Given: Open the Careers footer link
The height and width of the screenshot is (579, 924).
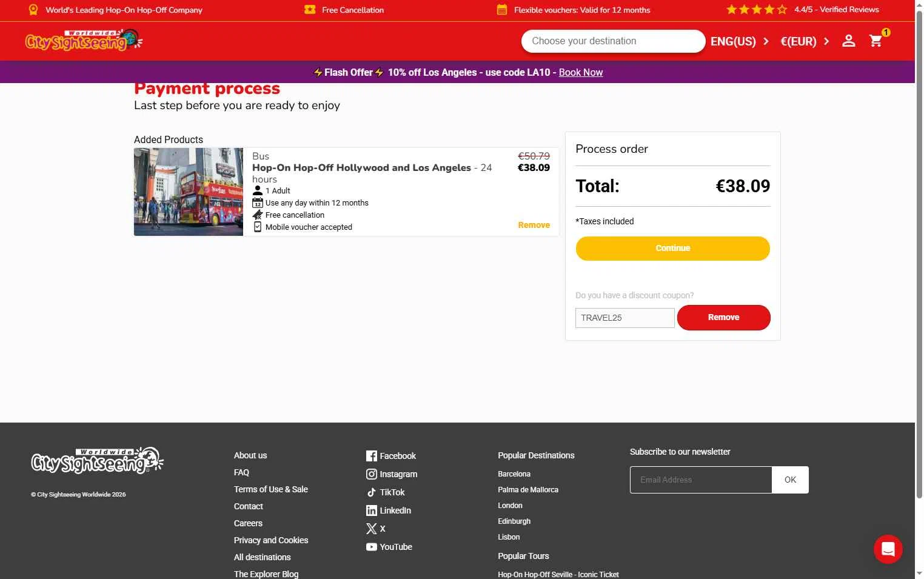Looking at the screenshot, I should pos(248,523).
